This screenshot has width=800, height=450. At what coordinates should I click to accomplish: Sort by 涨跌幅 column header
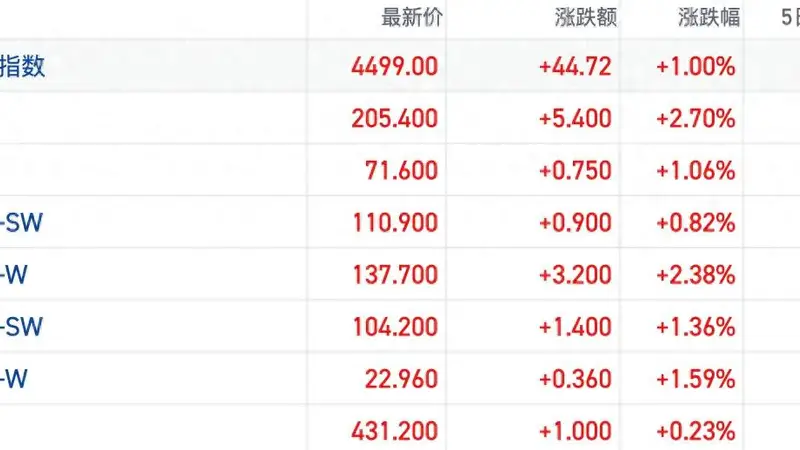tap(709, 17)
